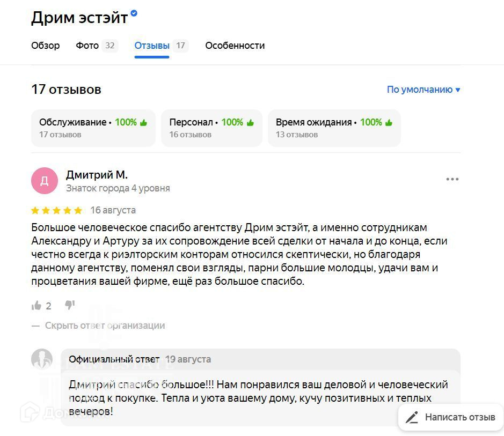504x436 pixels.
Task: Click the blue verified badge next to Дрим эстэйт
Action: pyautogui.click(x=134, y=13)
